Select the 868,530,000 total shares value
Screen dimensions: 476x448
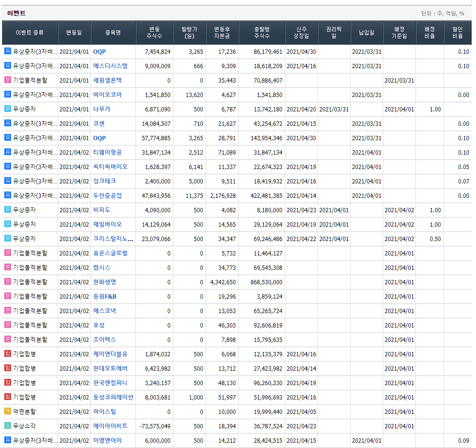point(267,282)
